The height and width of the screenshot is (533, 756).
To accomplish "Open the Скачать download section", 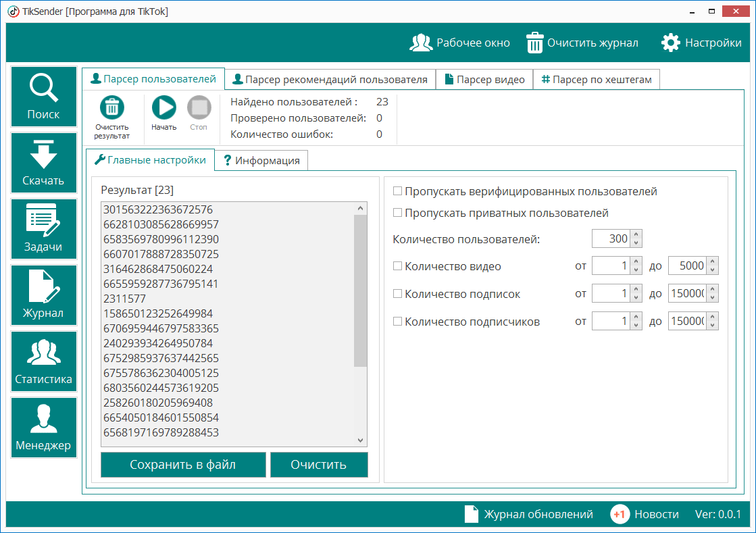I will click(43, 163).
